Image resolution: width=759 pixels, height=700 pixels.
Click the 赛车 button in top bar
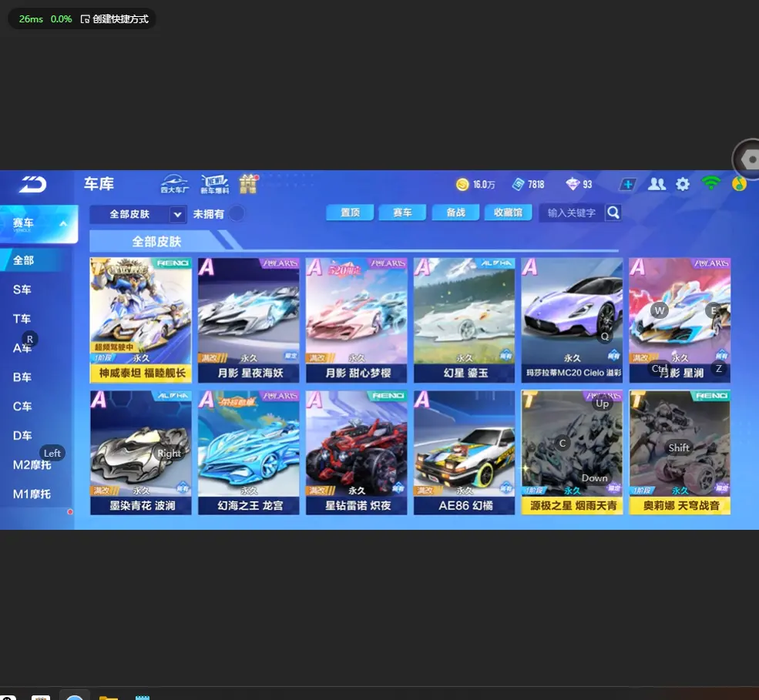402,213
